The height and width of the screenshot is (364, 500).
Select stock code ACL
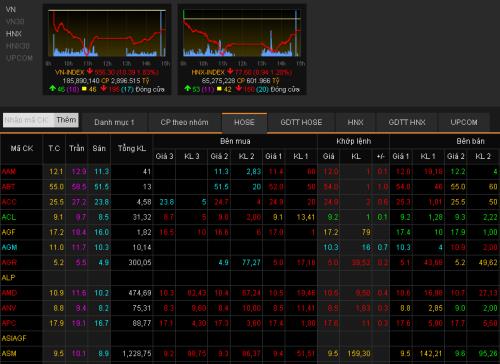point(9,217)
